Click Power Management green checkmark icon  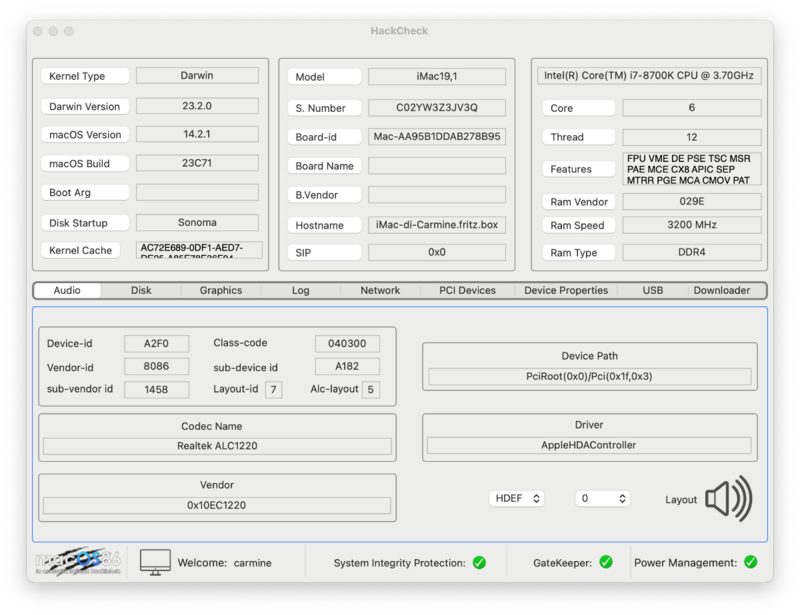pos(751,563)
